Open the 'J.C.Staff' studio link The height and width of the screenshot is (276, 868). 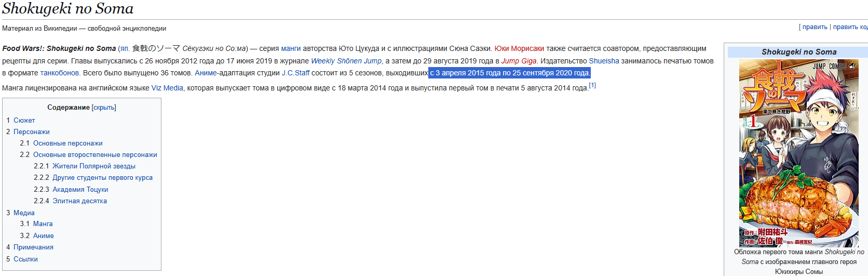pyautogui.click(x=295, y=73)
